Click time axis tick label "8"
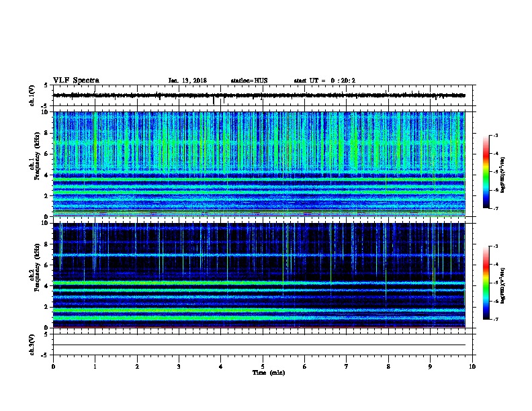Image resolution: width=532 pixels, height=411 pixels. coord(388,366)
